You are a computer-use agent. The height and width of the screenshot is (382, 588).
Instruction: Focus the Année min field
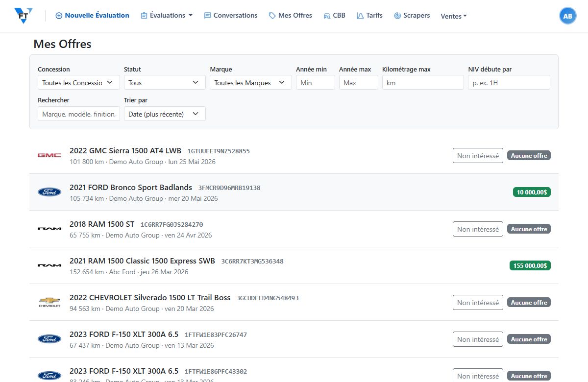tap(316, 82)
